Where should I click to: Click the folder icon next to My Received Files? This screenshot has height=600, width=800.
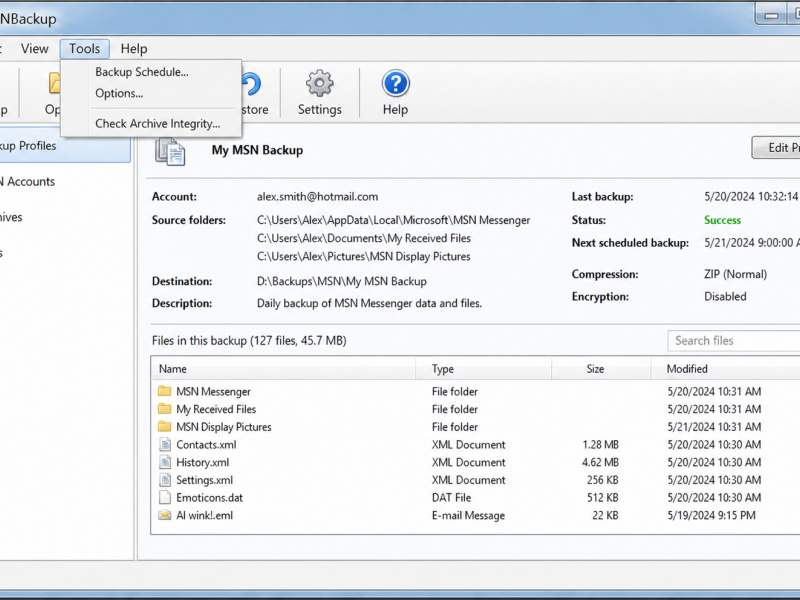click(164, 409)
